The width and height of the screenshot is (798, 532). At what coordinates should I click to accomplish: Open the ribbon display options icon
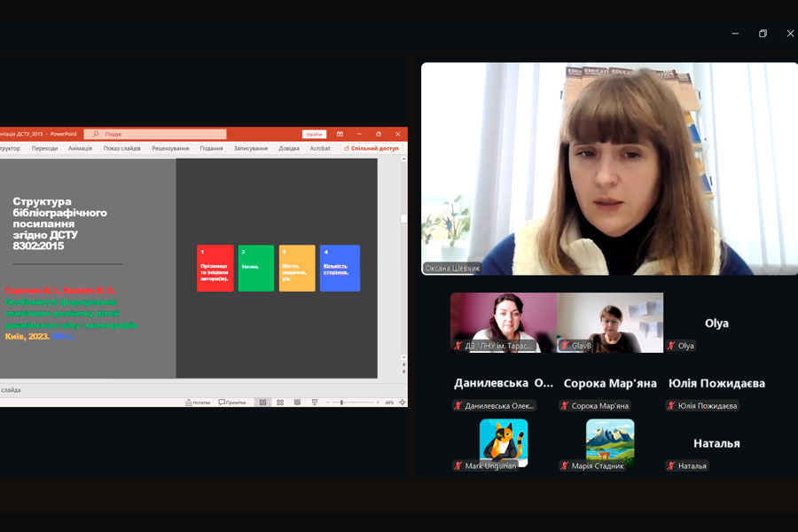tap(340, 134)
